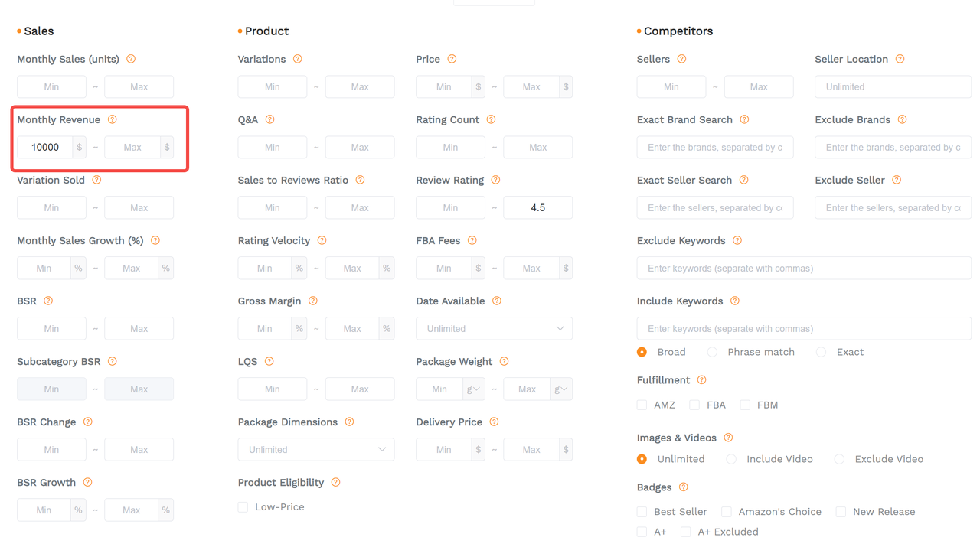Open the Rating Velocity help tooltip
The height and width of the screenshot is (547, 980).
point(322,240)
